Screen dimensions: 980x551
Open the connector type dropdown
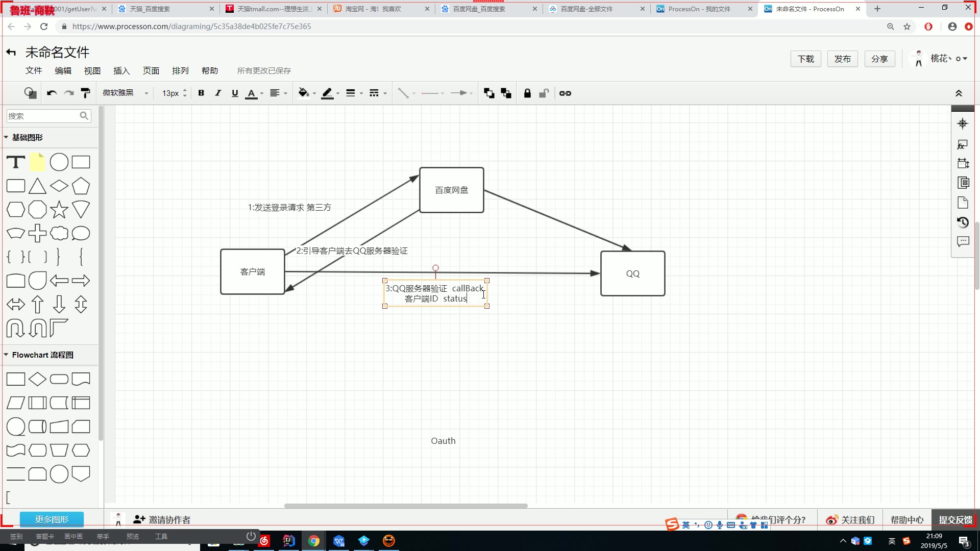pyautogui.click(x=406, y=93)
